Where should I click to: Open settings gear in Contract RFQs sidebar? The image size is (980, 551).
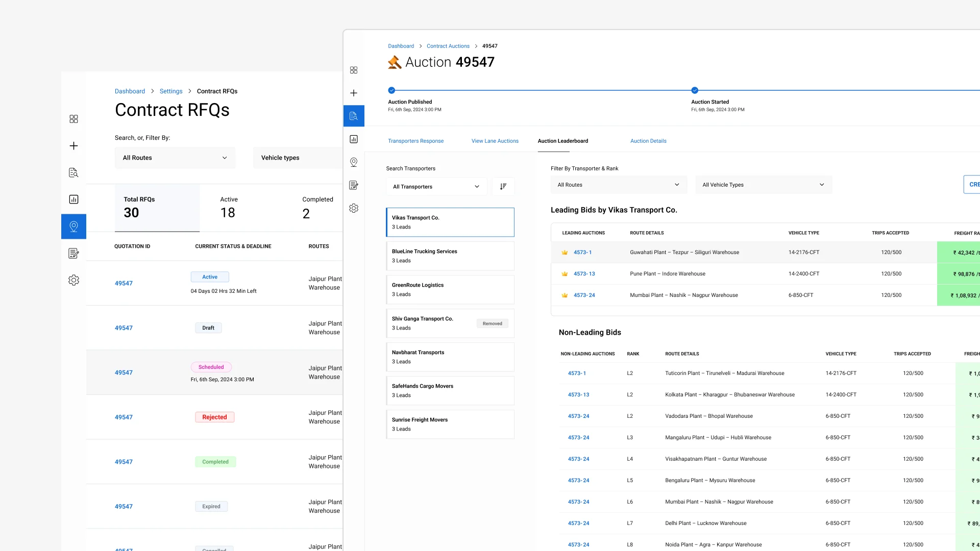coord(73,280)
